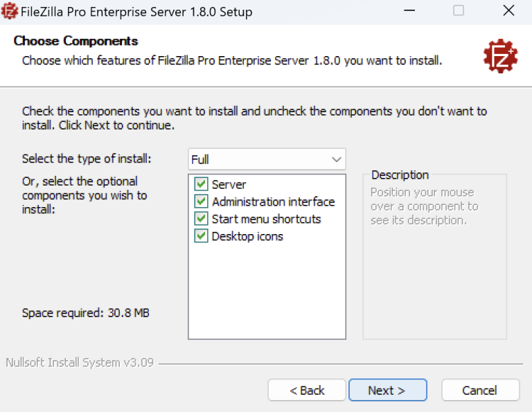
Task: Open the install type dropdown showing Full
Action: [x=267, y=159]
